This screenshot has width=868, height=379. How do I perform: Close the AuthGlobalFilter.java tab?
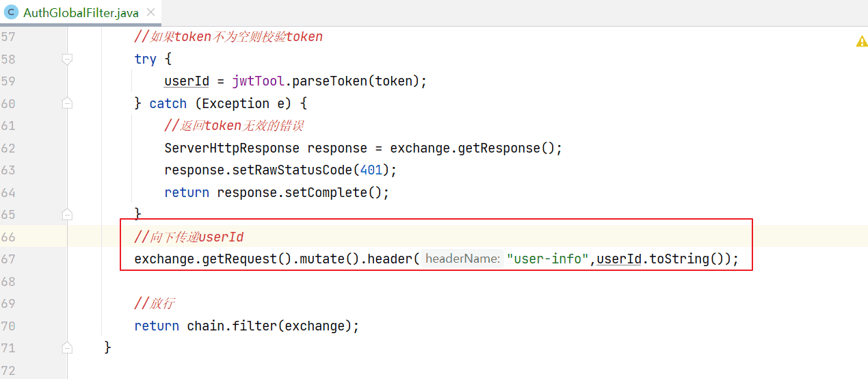pyautogui.click(x=150, y=12)
